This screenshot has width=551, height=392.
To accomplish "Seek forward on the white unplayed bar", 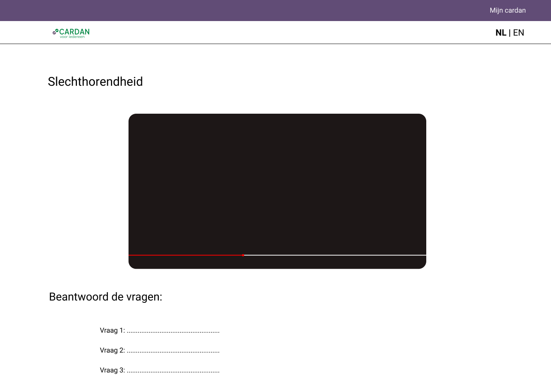I will 335,255.
